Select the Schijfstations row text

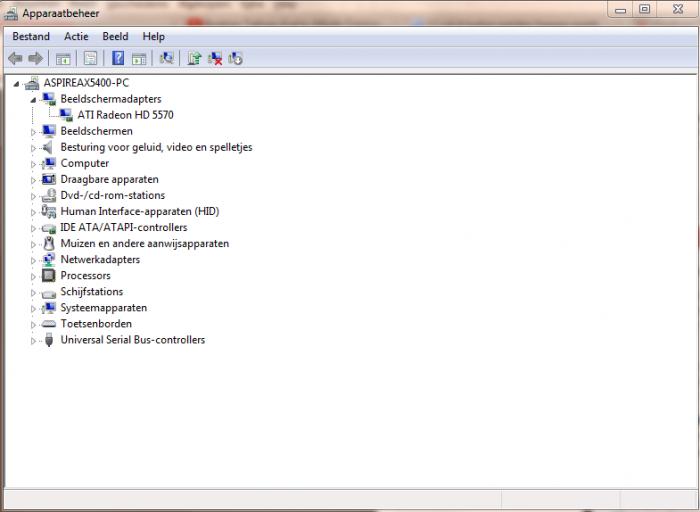(x=92, y=291)
